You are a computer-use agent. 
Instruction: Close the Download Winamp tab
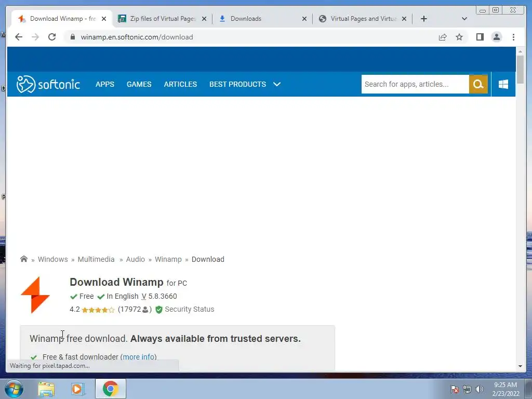104,19
